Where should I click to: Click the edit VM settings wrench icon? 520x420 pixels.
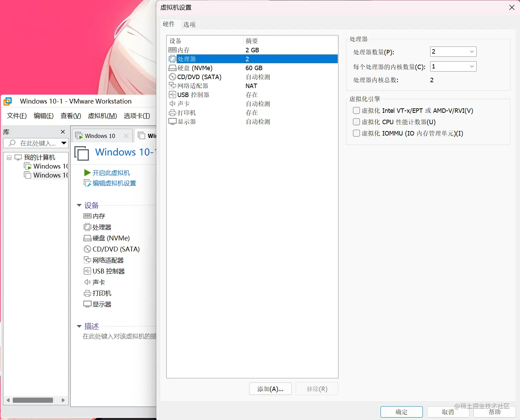(x=87, y=183)
